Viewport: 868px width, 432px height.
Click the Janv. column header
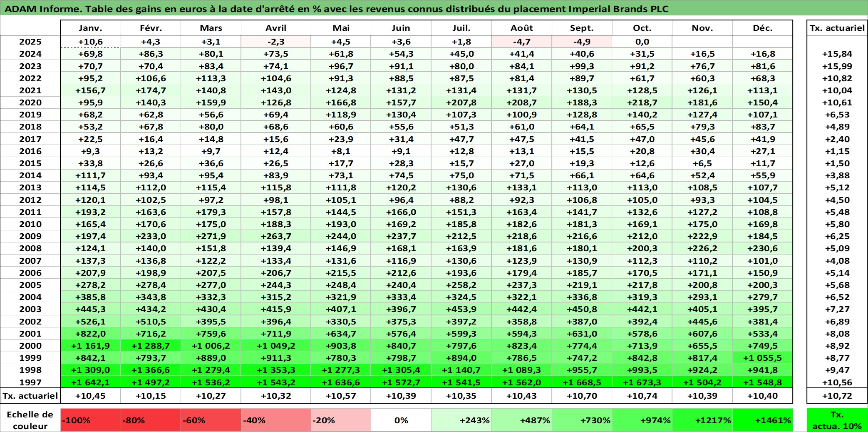point(90,28)
